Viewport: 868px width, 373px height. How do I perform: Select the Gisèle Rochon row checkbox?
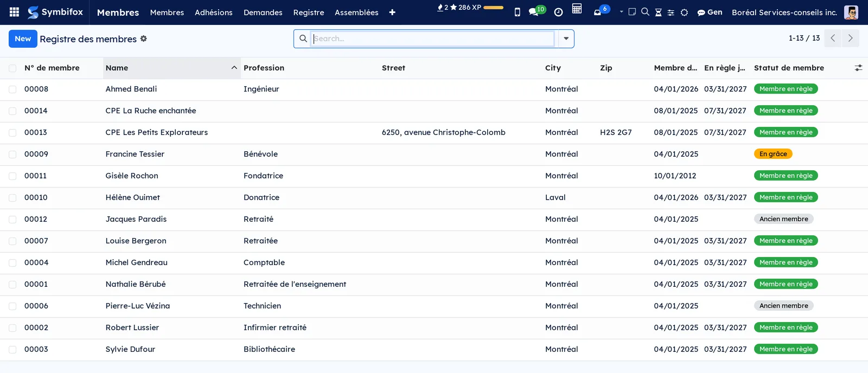pyautogui.click(x=12, y=176)
